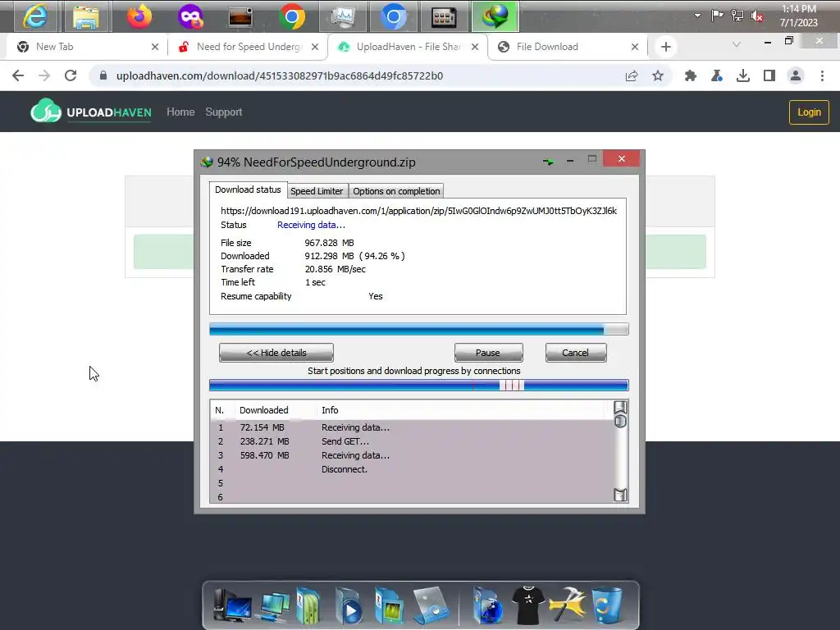This screenshot has width=840, height=630.
Task: Open the Network computers dock icon
Action: (274, 606)
